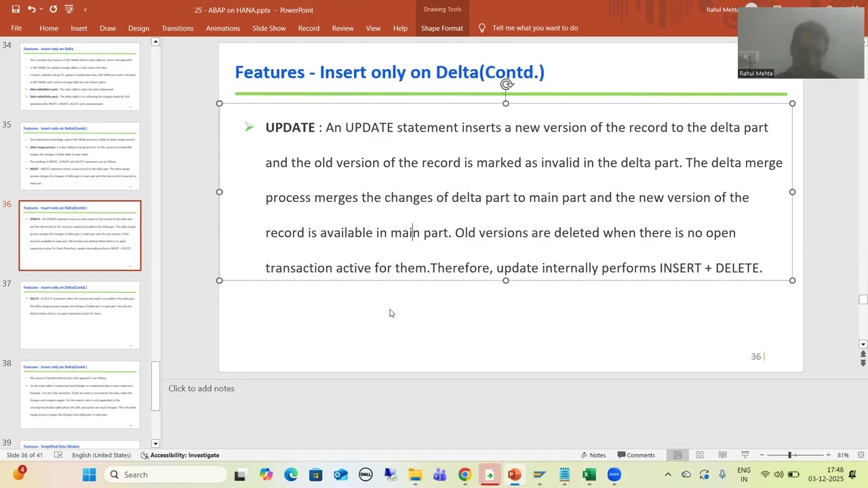This screenshot has width=868, height=488.
Task: Click Accessibility: Investigate in status bar
Action: (180, 455)
